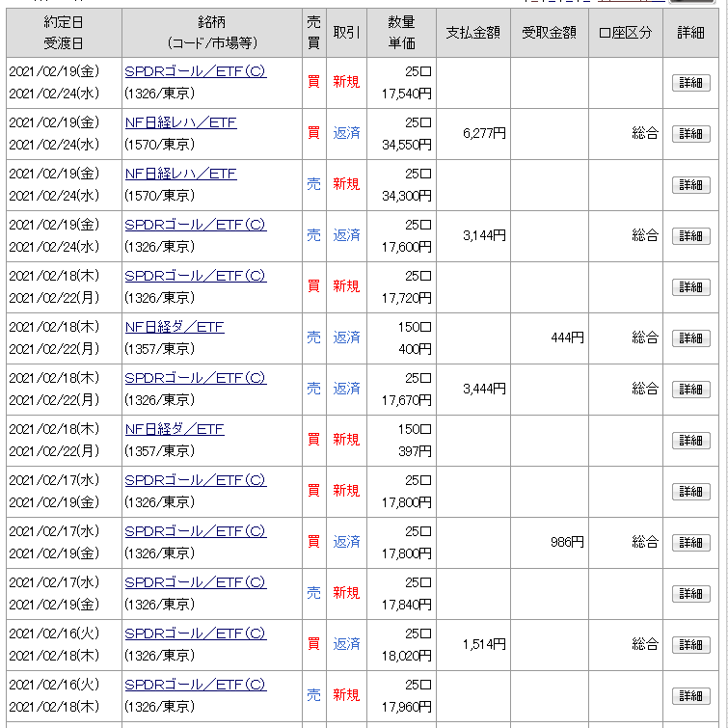This screenshot has height=728, width=728.
Task: Follow NF日経ダ/ETF link for the 397円 buy
Action: click(175, 429)
